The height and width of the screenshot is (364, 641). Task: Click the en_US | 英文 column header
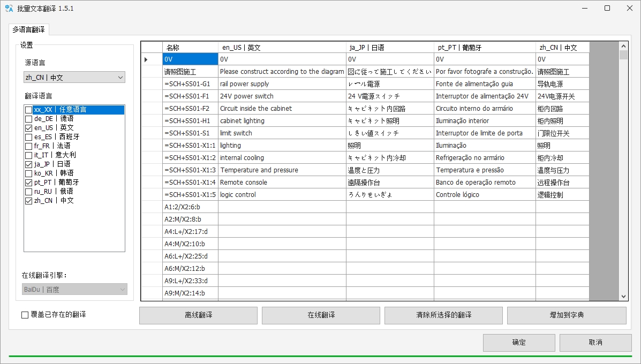pyautogui.click(x=282, y=48)
